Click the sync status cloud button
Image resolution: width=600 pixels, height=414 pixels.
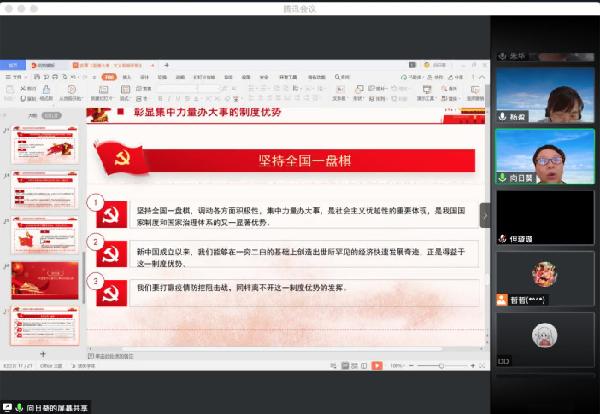click(x=411, y=77)
